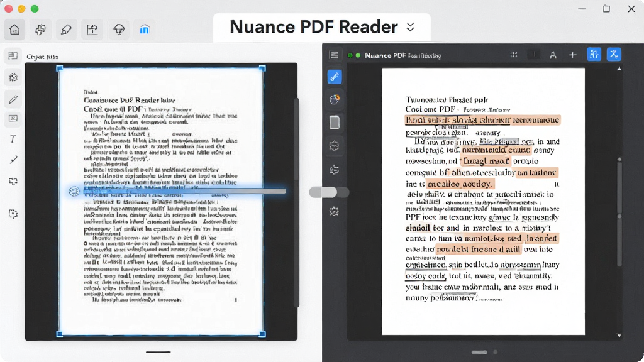Click the swap arrows icon in dark sidebar

[335, 170]
